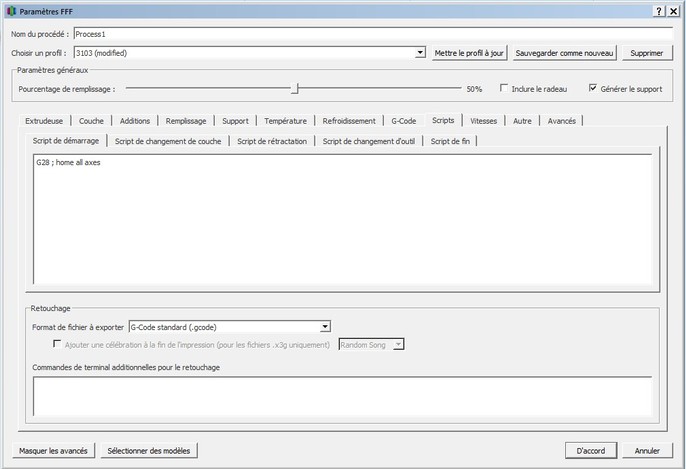686x469 pixels.
Task: Enable the Inclure le radeau checkbox
Action: click(505, 88)
